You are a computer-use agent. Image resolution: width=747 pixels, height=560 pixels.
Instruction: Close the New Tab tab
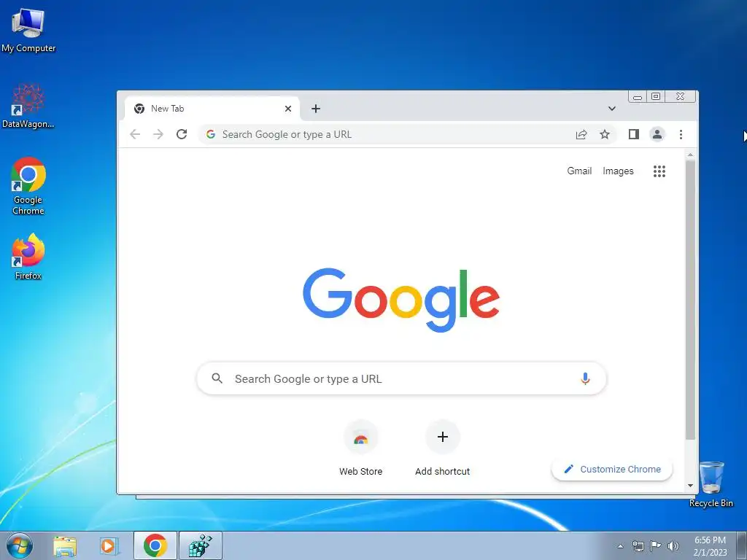point(288,109)
